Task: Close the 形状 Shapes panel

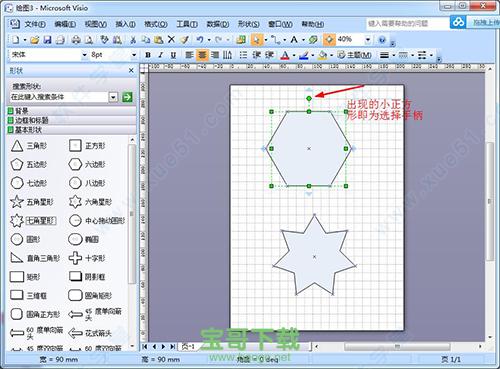Action: 131,70
